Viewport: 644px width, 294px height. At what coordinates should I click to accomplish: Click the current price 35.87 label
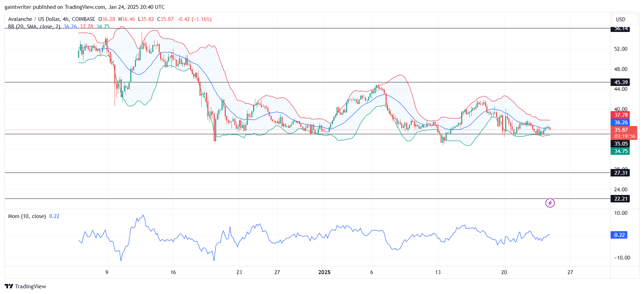coord(621,130)
